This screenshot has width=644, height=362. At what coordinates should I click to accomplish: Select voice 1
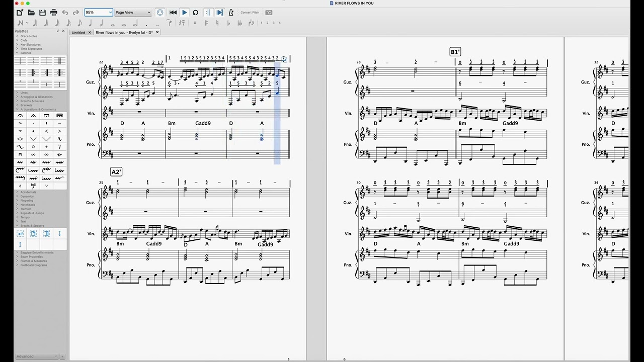[x=261, y=23]
